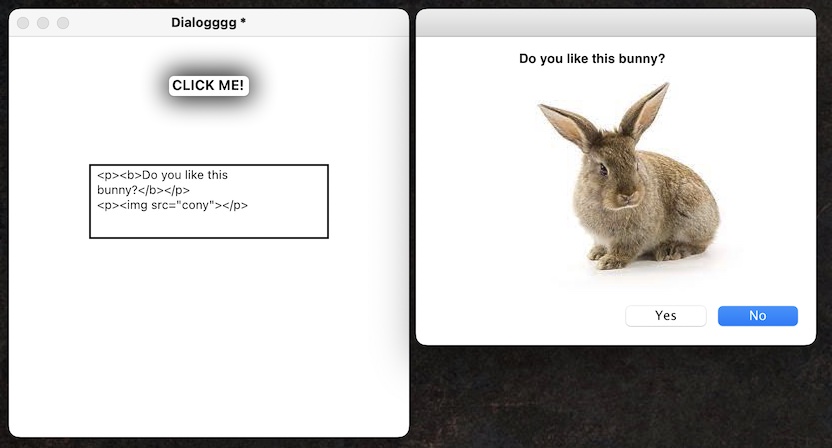Focus the HTML text field

point(209,201)
